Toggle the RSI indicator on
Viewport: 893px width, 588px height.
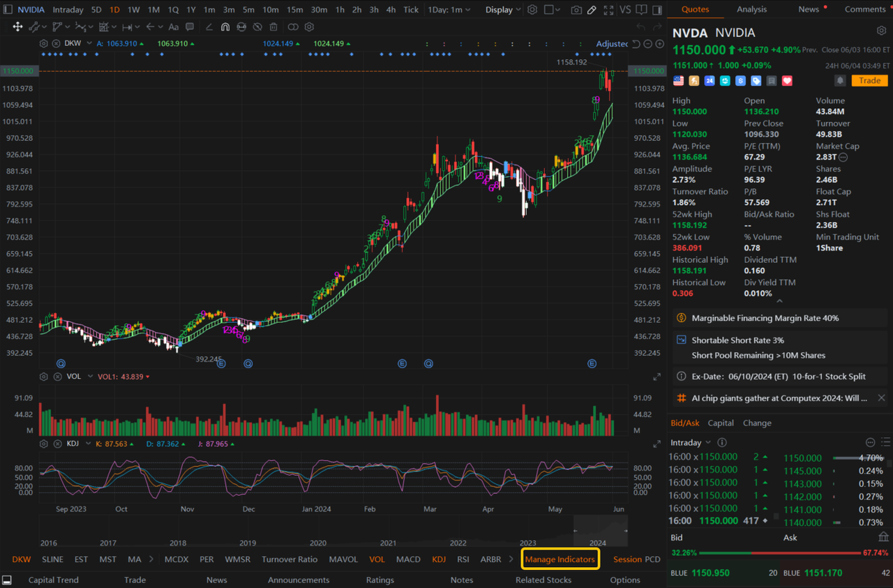coord(463,559)
